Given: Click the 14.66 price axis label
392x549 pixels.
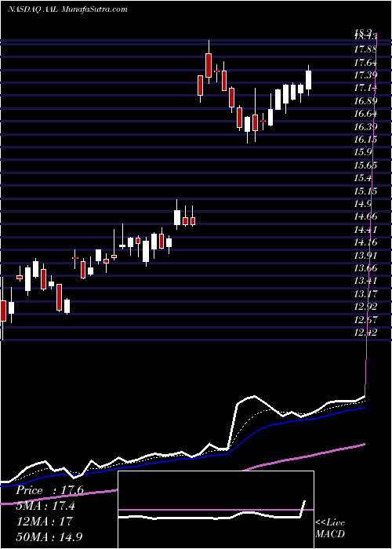Looking at the screenshot, I should click(x=365, y=216).
